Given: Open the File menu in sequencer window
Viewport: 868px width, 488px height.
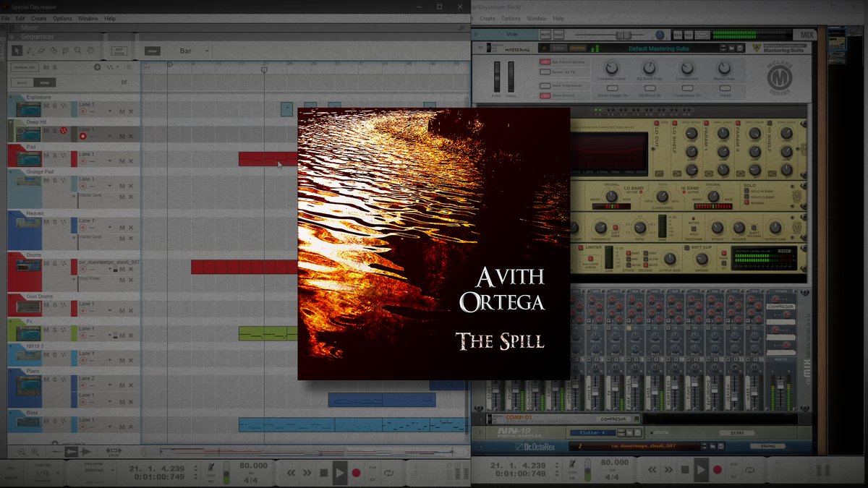Looking at the screenshot, I should 5,18.
